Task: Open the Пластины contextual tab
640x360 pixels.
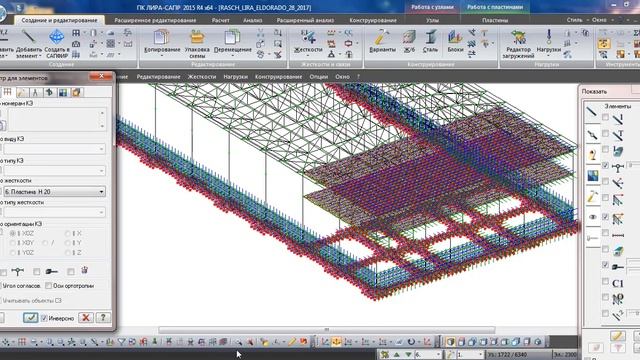Action: (x=495, y=20)
